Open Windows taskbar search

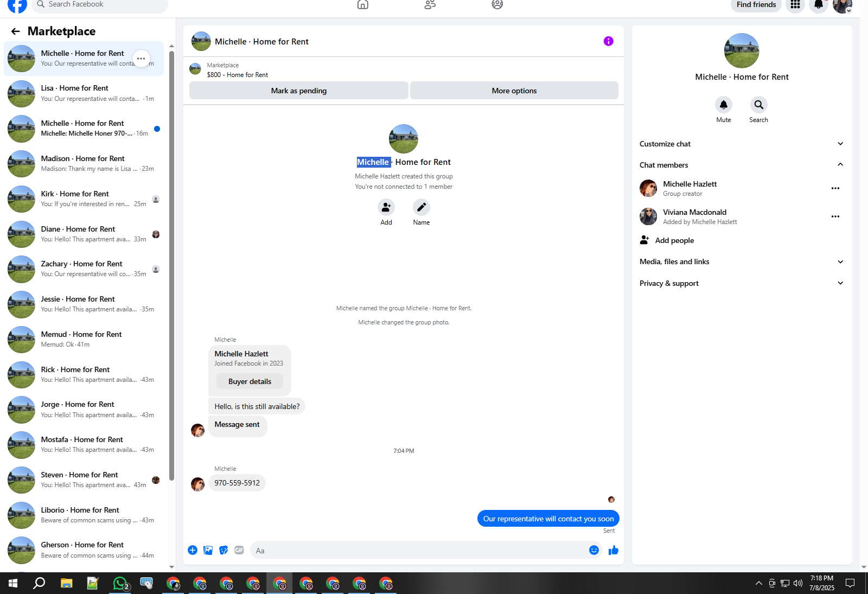39,583
